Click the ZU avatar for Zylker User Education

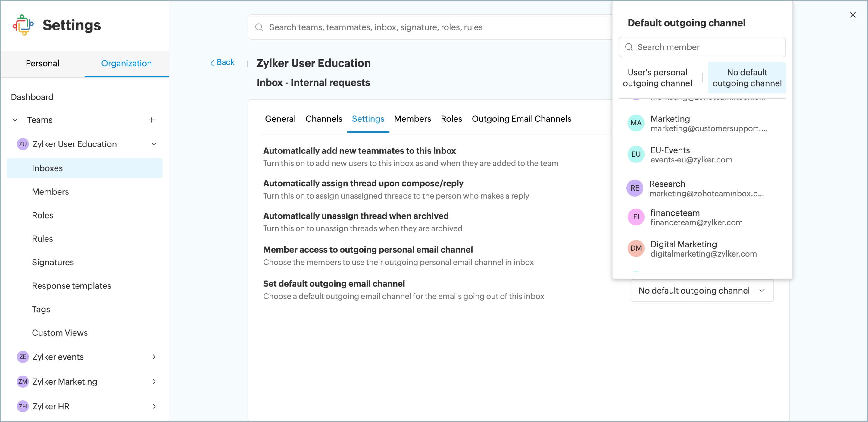coord(23,144)
